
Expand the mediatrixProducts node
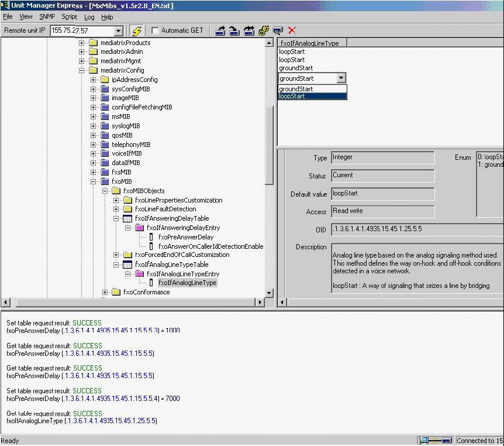click(82, 43)
